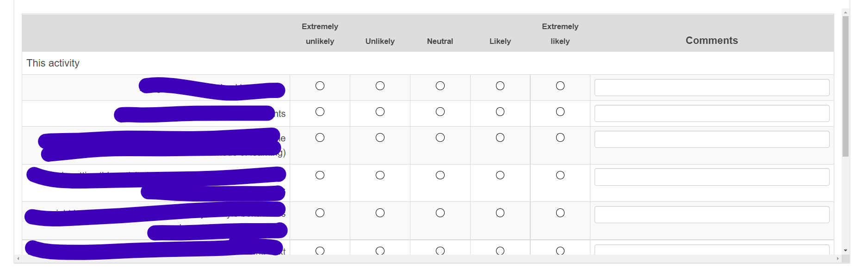Mark Neutral in the third row
This screenshot has width=868, height=280.
tap(440, 138)
